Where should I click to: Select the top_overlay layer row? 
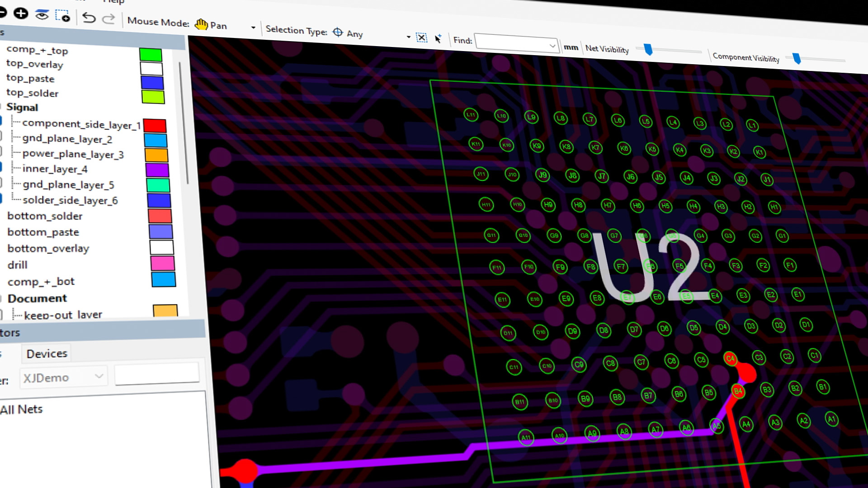tap(34, 64)
